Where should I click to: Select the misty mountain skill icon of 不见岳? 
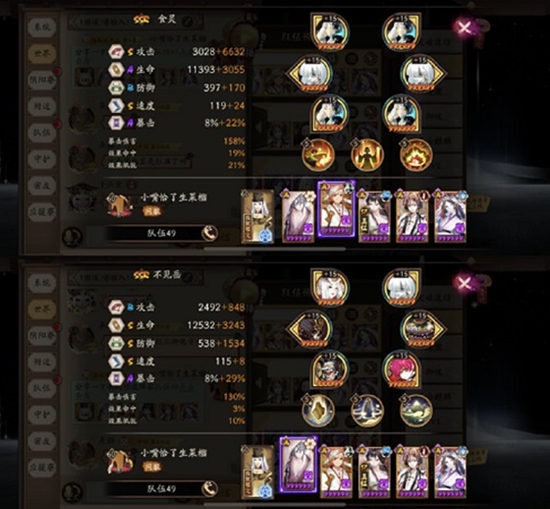click(x=416, y=410)
